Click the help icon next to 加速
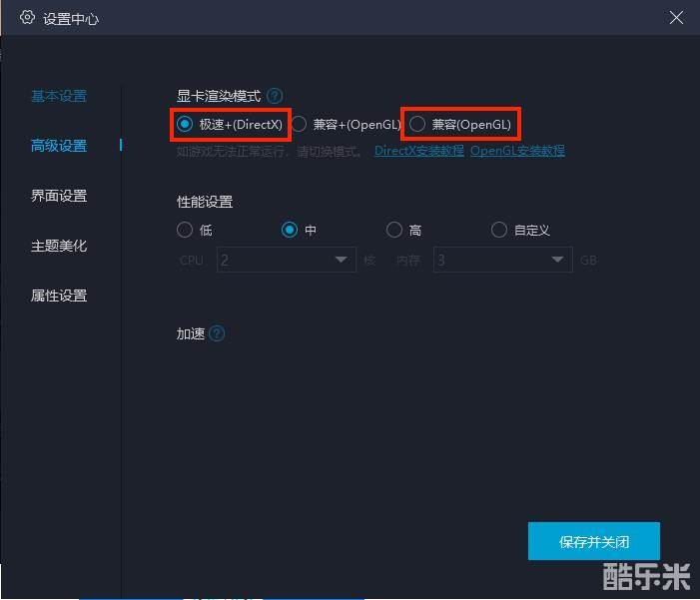Image resolution: width=700 pixels, height=600 pixels. 217,333
